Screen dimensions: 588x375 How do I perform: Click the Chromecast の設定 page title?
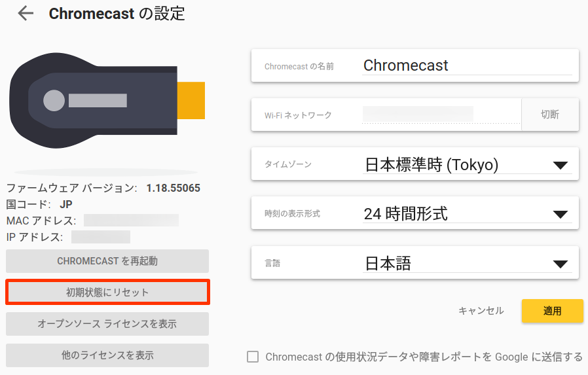pos(117,13)
